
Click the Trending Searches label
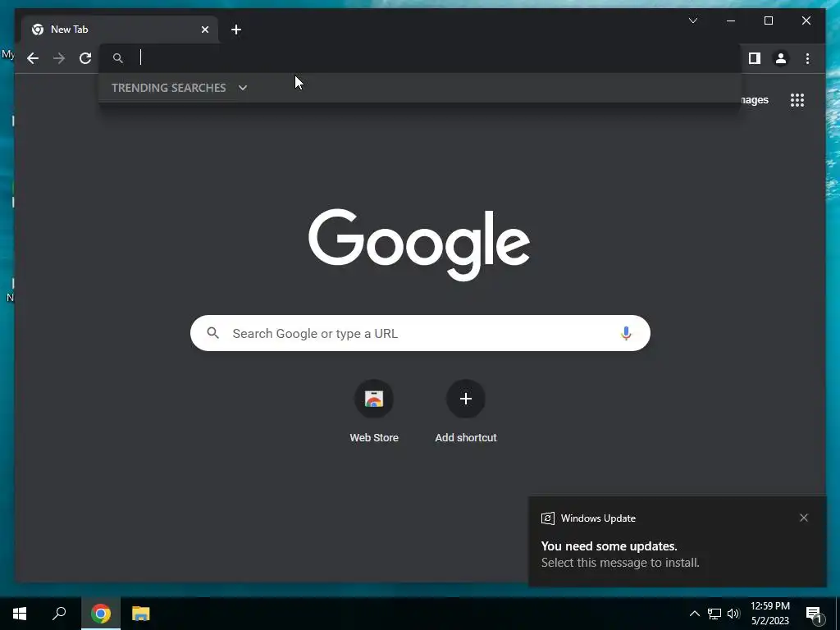point(169,88)
